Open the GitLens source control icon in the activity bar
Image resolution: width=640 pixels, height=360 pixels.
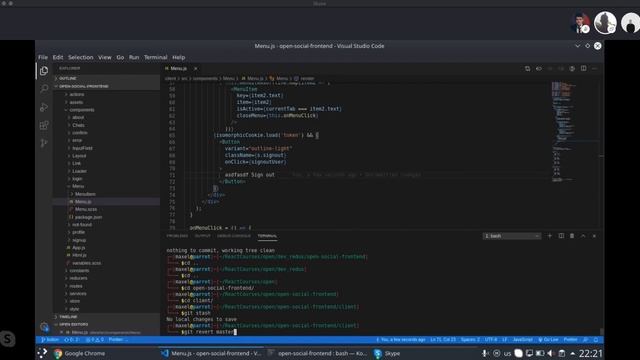[44, 143]
